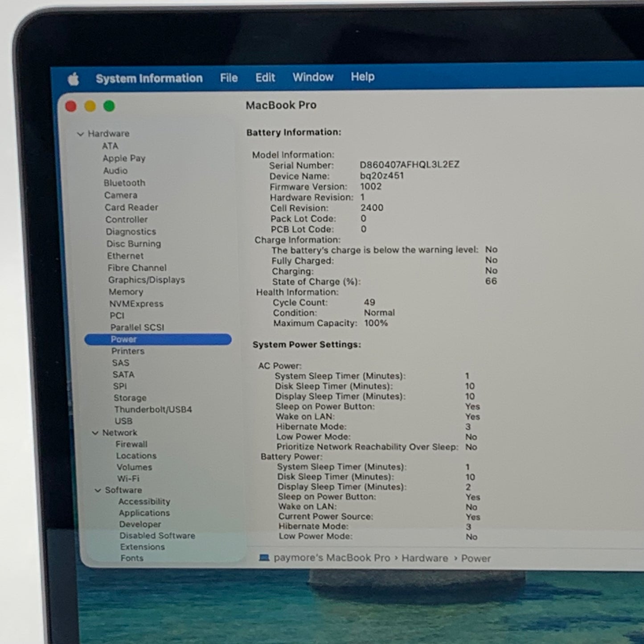This screenshot has width=644, height=644.
Task: Select Disabled Software in the sidebar
Action: [x=157, y=536]
